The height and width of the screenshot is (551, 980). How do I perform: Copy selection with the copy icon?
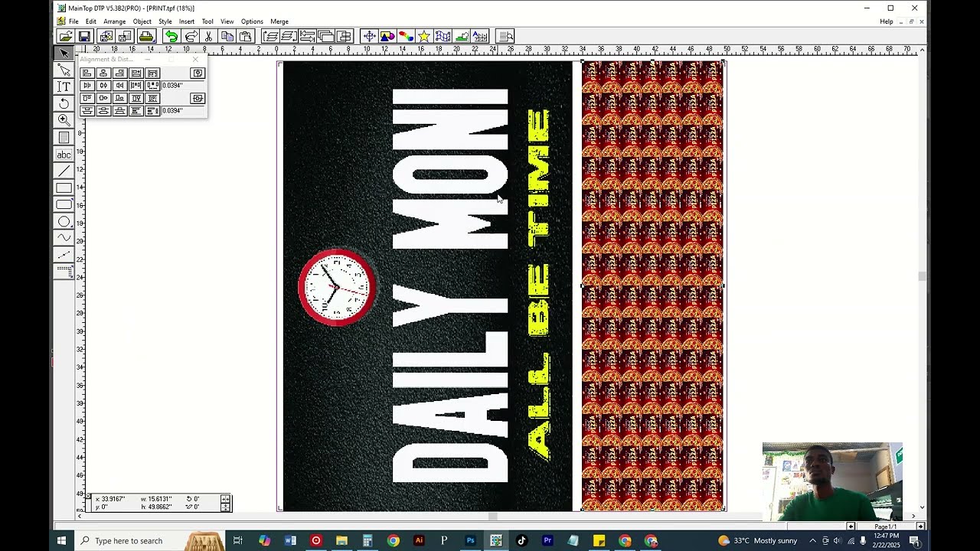(x=227, y=36)
